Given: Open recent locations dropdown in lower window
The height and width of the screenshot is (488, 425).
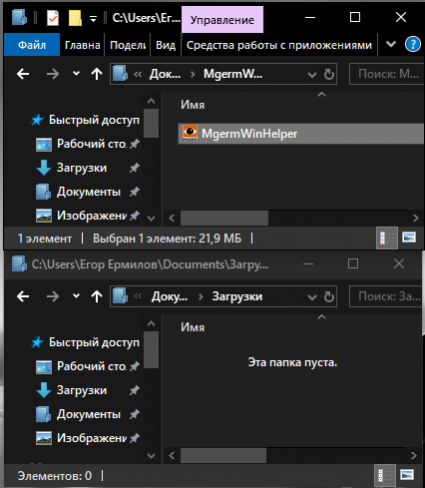Looking at the screenshot, I should coord(76,296).
